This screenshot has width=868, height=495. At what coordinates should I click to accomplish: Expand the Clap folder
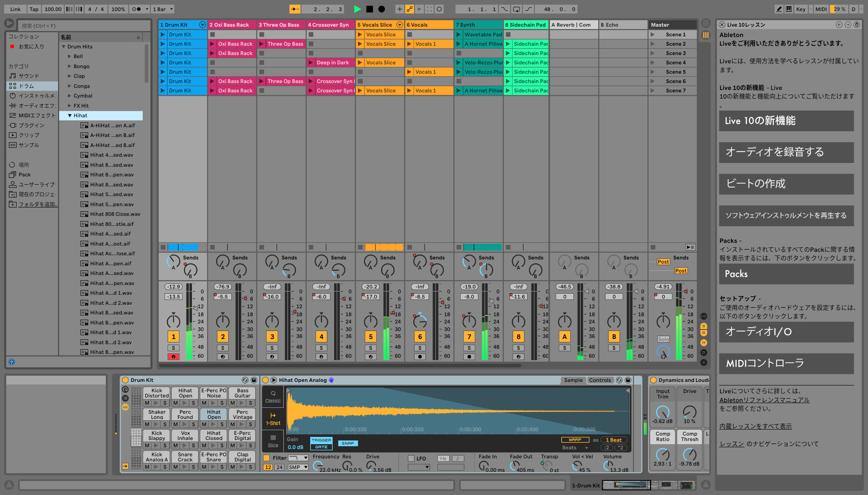pyautogui.click(x=70, y=76)
